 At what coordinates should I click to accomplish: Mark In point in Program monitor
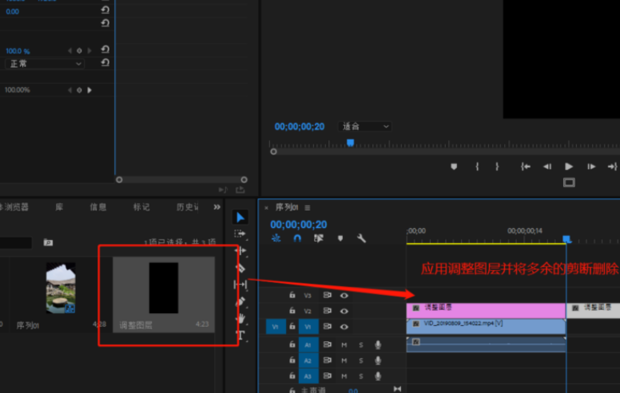pos(477,166)
